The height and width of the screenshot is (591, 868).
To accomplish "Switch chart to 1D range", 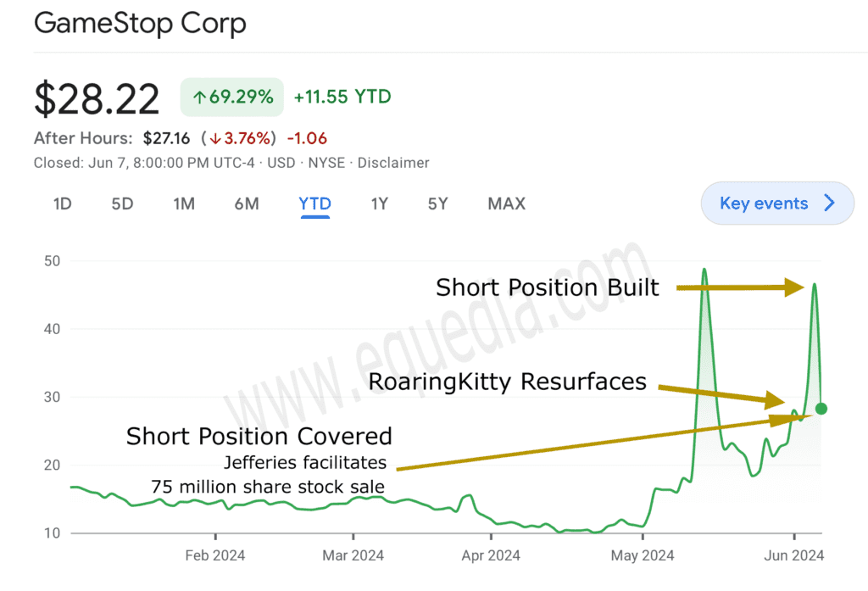I will pos(62,204).
